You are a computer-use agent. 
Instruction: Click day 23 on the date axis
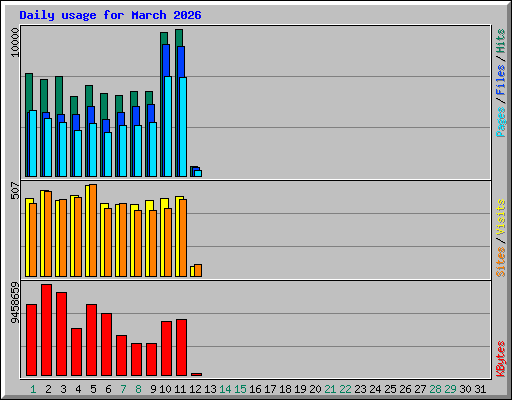360,389
